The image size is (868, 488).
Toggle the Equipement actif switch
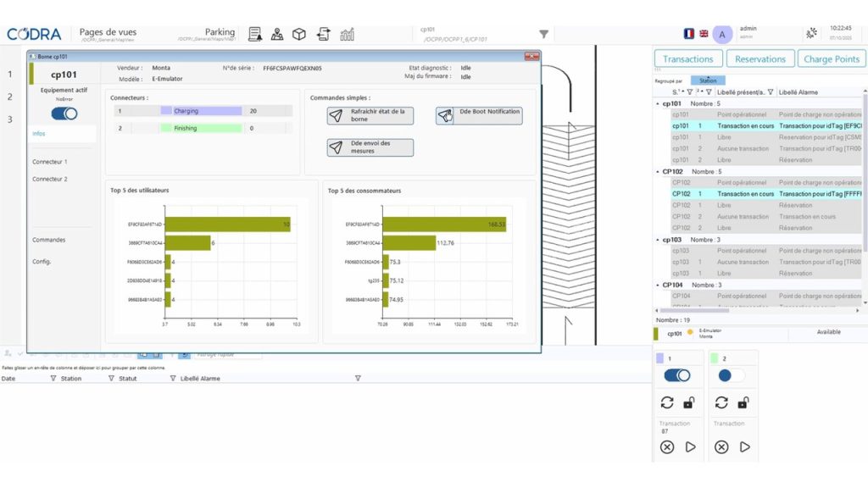click(64, 114)
